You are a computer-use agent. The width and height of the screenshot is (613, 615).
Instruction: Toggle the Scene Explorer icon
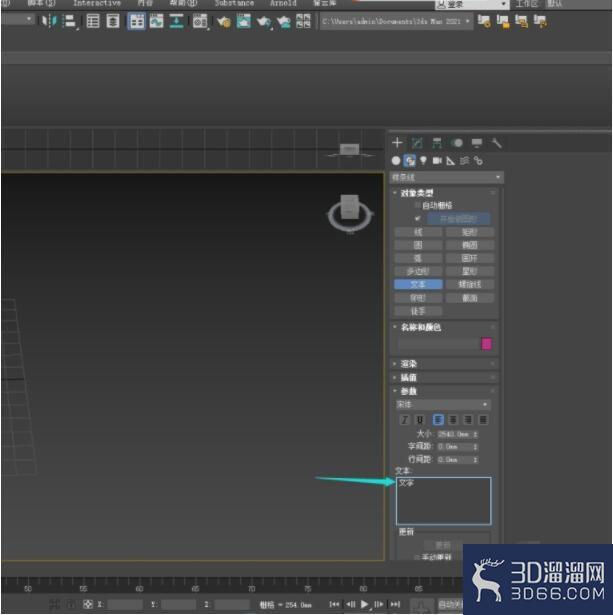pos(93,21)
